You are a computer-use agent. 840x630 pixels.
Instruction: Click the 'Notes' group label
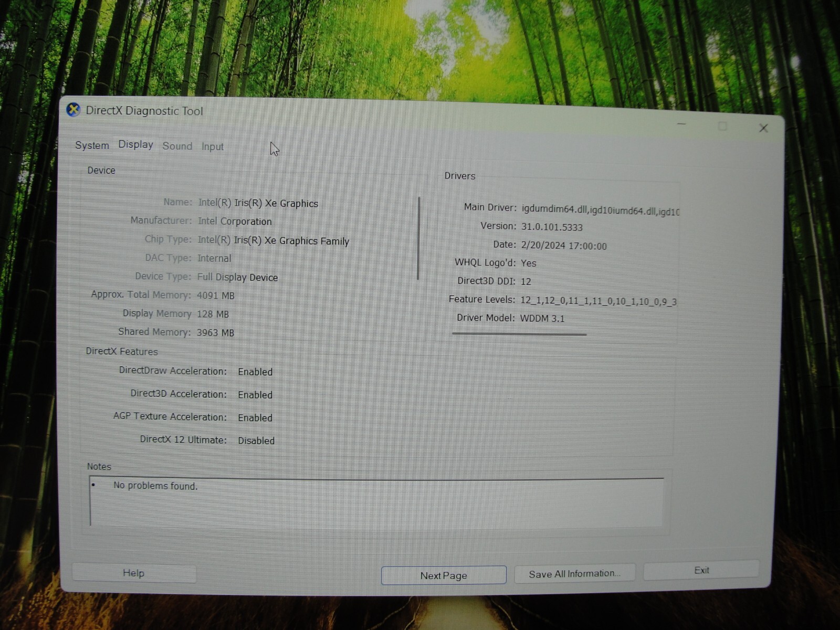pos(99,466)
